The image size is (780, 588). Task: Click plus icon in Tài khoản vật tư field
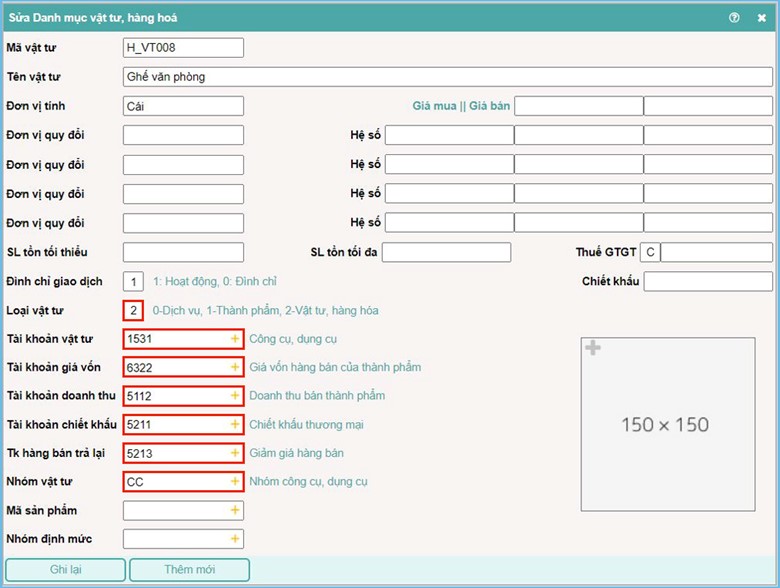236,339
